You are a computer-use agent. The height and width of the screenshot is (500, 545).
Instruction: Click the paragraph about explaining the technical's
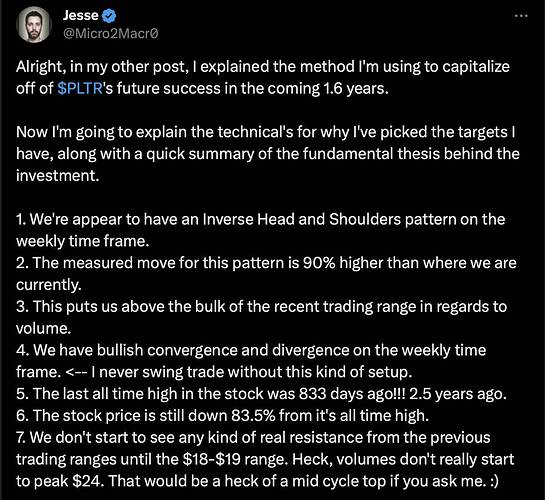coord(268,154)
